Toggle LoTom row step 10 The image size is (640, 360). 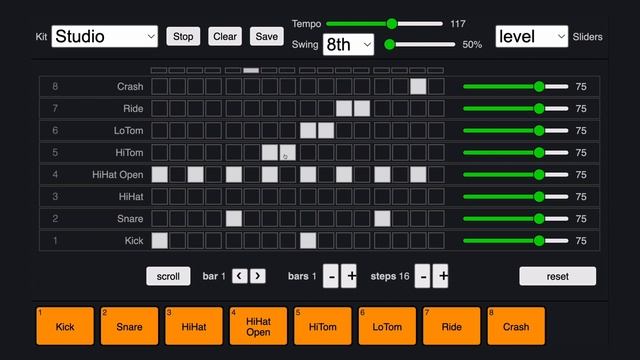[x=326, y=131]
